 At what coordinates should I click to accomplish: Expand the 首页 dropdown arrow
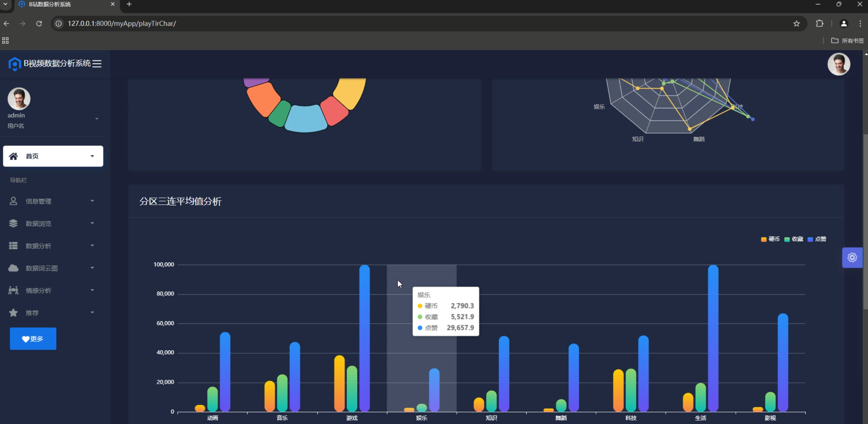[92, 156]
